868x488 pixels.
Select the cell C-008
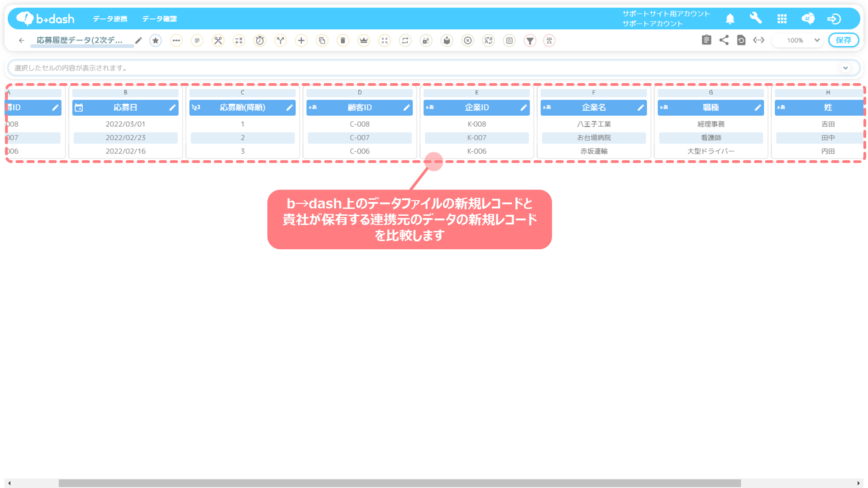click(x=360, y=124)
